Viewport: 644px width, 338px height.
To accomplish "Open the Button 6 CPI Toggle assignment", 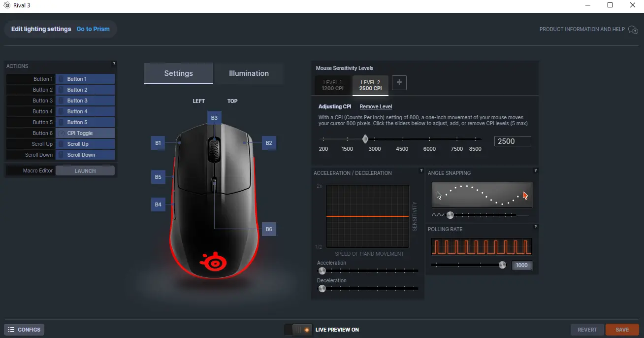I will pyautogui.click(x=85, y=133).
